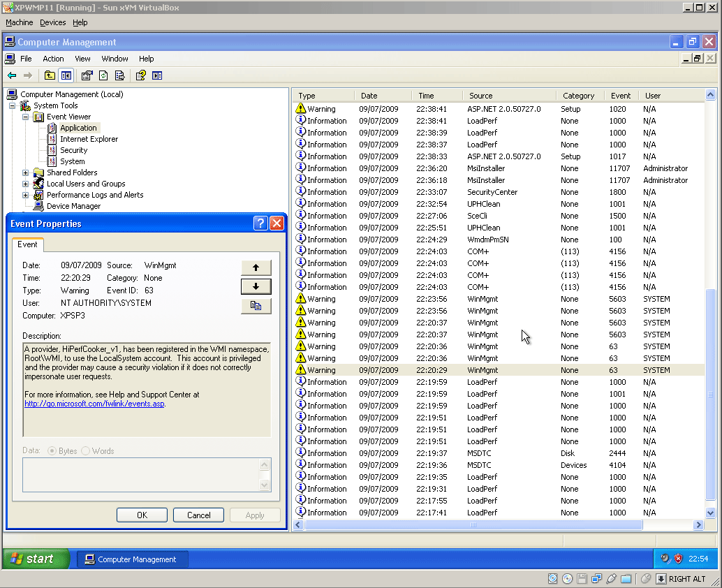This screenshot has width=722, height=588.
Task: Click the volume speaker icon in system tray
Action: pos(665,559)
